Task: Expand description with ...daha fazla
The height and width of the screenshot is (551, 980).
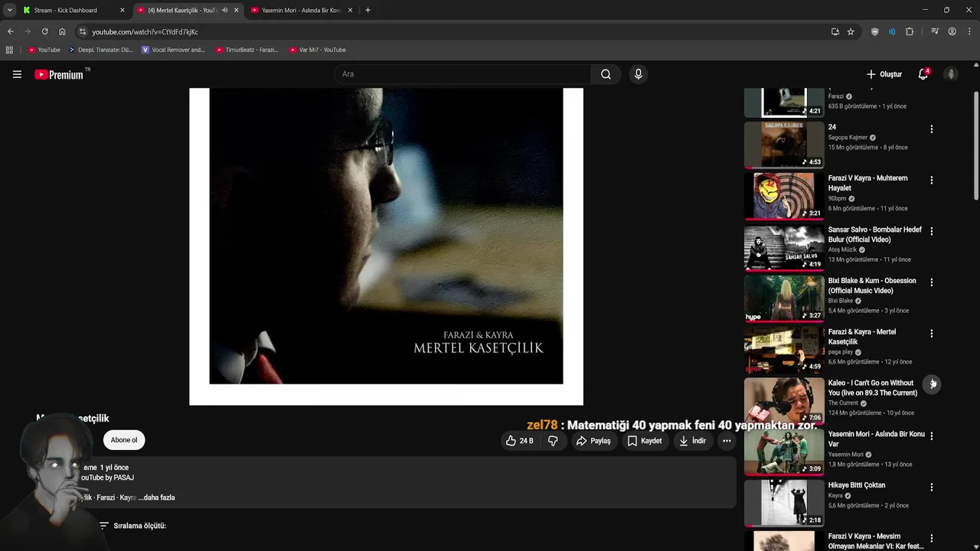Action: click(156, 497)
